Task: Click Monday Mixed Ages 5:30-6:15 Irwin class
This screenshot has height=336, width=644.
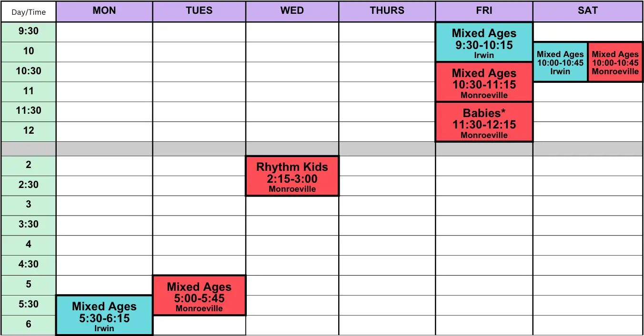Action: (x=104, y=316)
